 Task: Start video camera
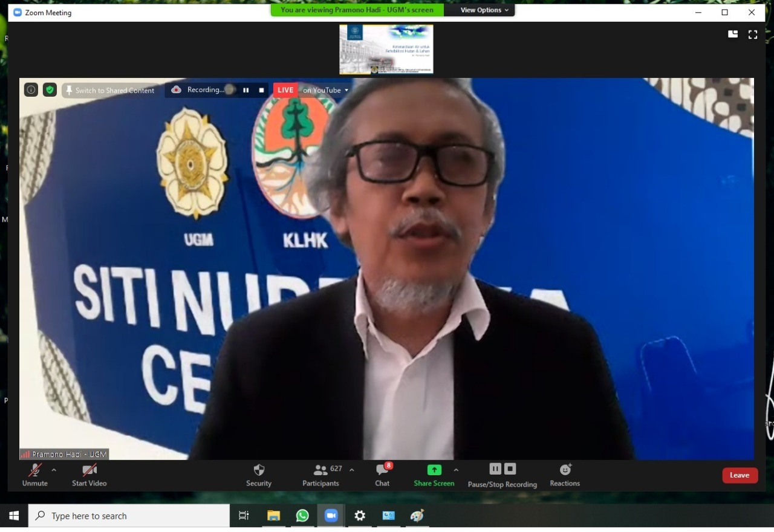pos(89,475)
